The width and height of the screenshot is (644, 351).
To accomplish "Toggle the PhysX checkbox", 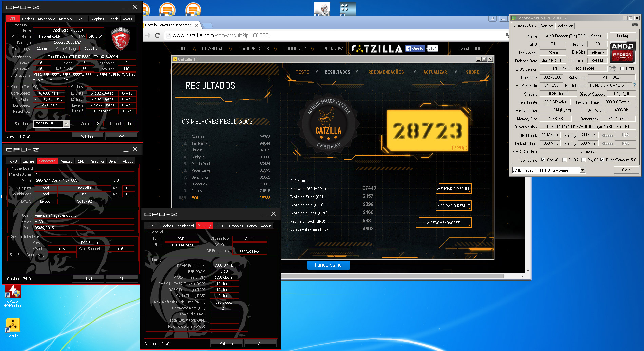I will [x=583, y=160].
